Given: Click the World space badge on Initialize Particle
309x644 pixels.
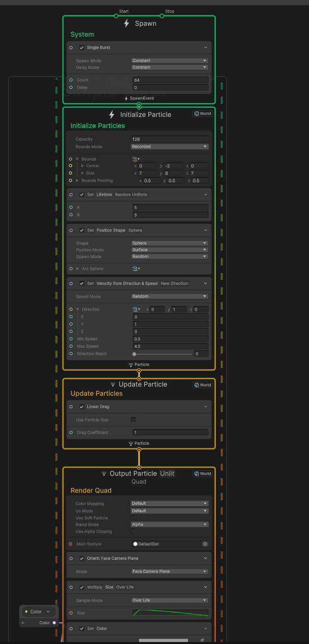Looking at the screenshot, I should [202, 113].
